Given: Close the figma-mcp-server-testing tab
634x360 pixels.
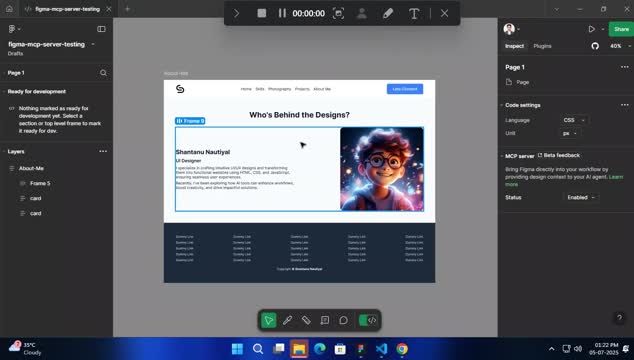Looking at the screenshot, I should (x=109, y=9).
